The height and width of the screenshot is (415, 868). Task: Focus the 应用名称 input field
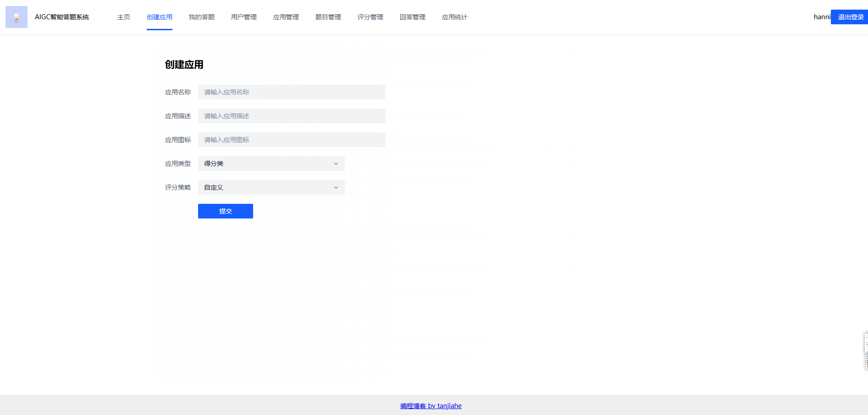point(292,92)
